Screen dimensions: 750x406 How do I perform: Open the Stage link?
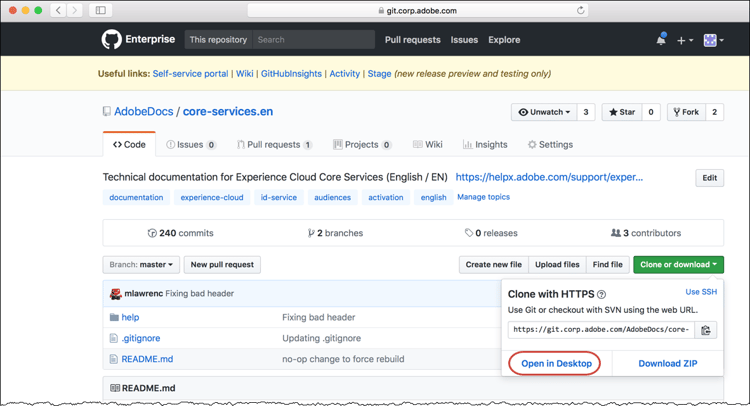point(379,74)
